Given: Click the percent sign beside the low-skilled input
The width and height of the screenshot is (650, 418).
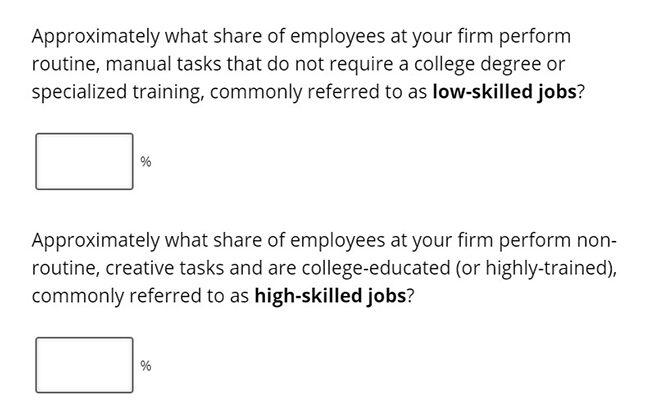Looking at the screenshot, I should [146, 161].
